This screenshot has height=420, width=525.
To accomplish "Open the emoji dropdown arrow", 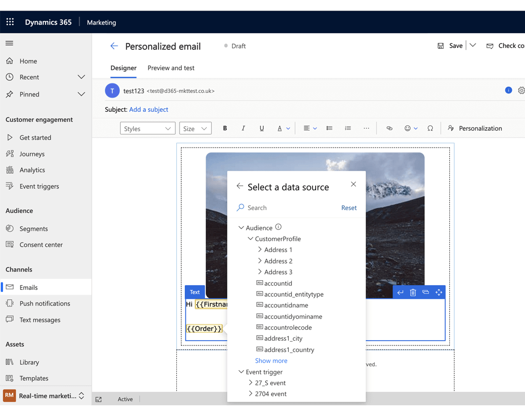I will [415, 128].
